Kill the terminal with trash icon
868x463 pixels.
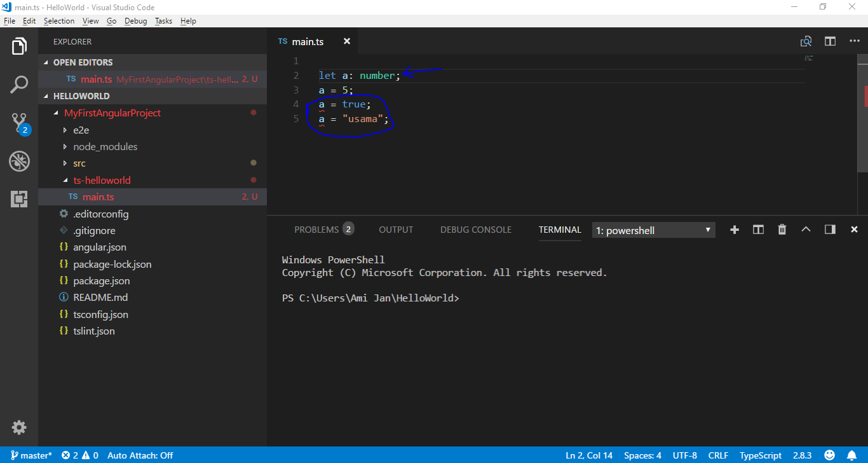click(782, 230)
